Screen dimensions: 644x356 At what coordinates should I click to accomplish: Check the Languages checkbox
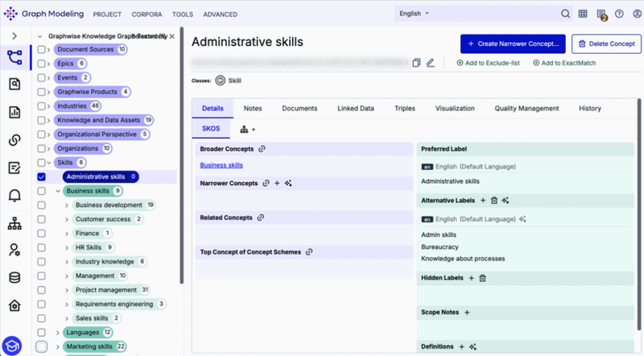point(42,333)
